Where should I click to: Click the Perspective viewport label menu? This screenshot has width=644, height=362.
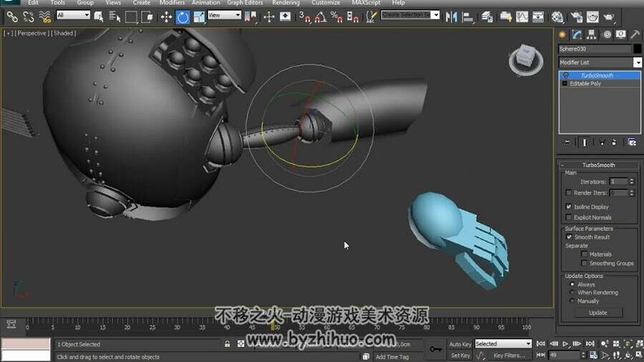(x=31, y=33)
